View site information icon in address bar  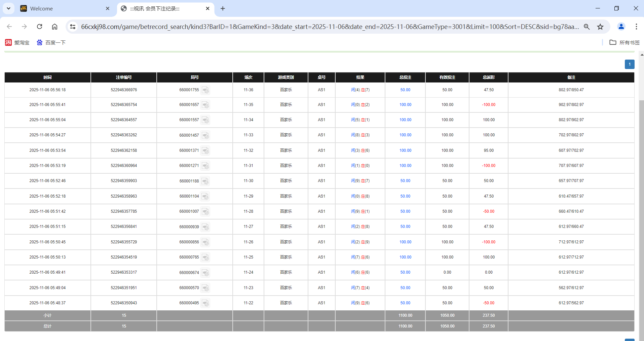73,27
